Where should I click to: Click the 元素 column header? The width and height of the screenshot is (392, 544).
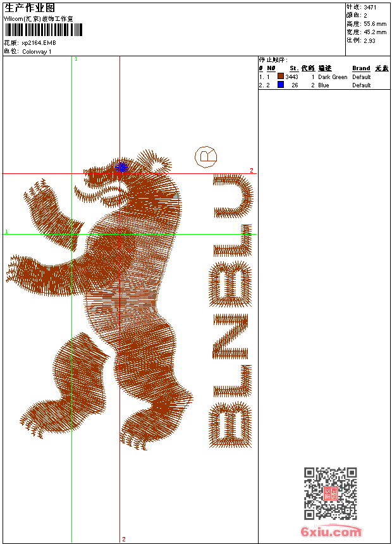(382, 68)
